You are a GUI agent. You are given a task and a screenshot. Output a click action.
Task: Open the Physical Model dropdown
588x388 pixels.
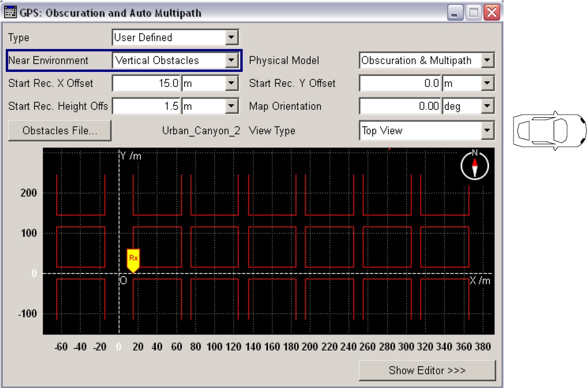(487, 60)
